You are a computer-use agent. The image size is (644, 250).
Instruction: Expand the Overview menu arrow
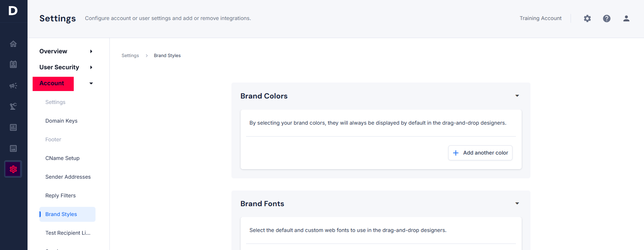91,51
